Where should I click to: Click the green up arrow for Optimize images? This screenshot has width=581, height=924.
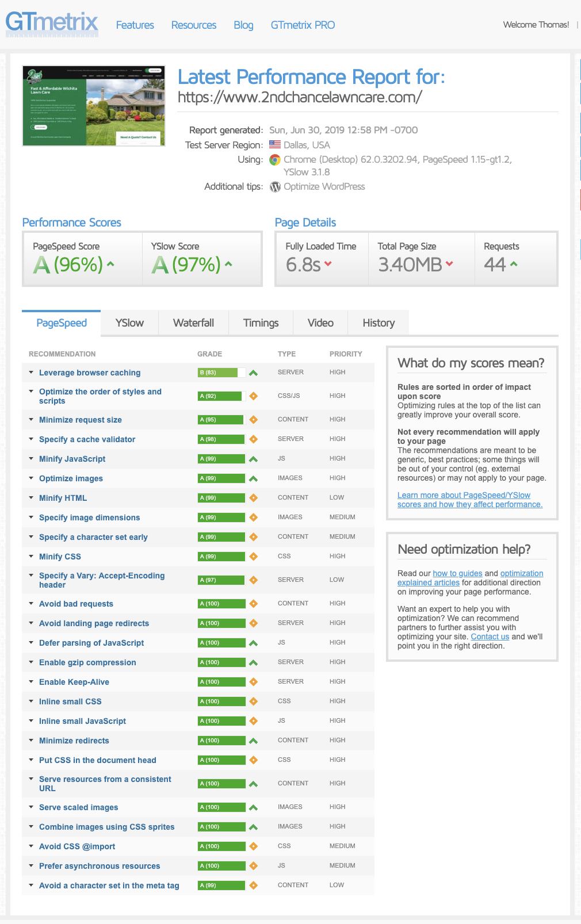(x=253, y=478)
